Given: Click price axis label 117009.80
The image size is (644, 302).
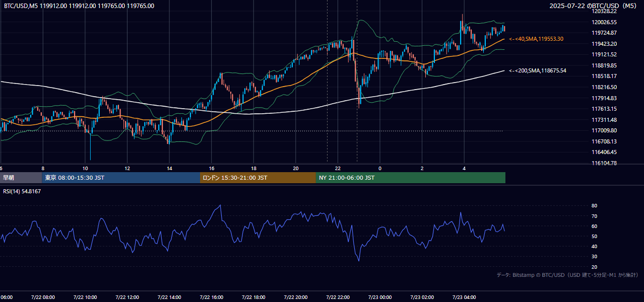Looking at the screenshot, I should click(605, 130).
